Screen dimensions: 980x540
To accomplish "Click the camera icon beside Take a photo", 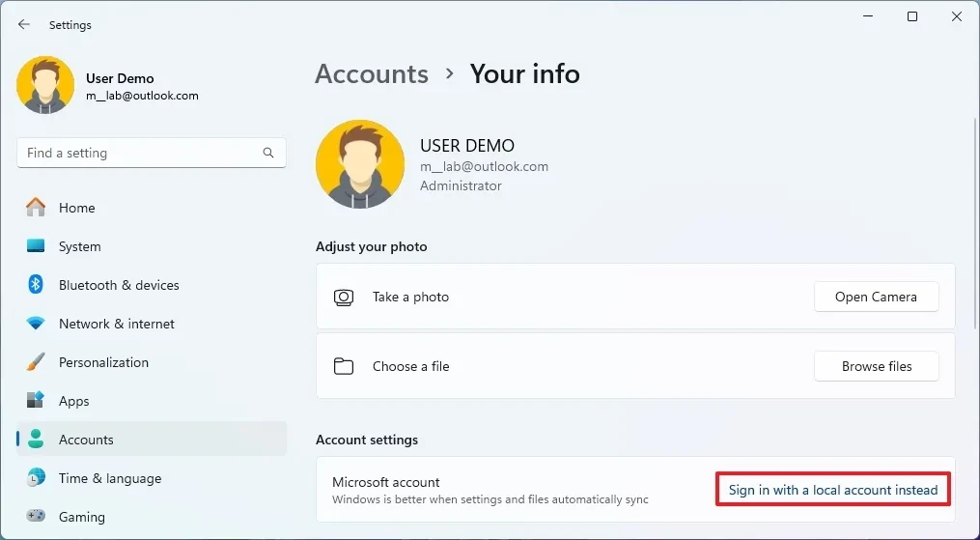I will [343, 298].
